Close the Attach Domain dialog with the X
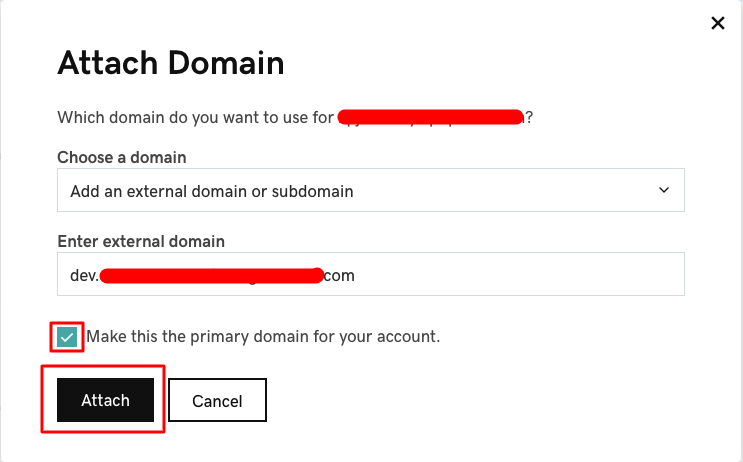This screenshot has height=462, width=743. click(718, 23)
